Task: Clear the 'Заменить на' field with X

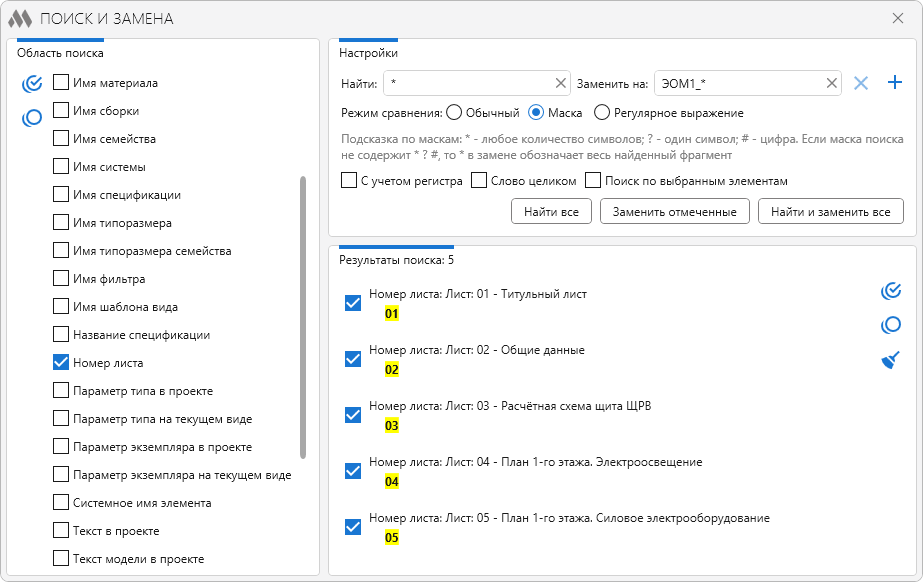Action: coord(831,83)
